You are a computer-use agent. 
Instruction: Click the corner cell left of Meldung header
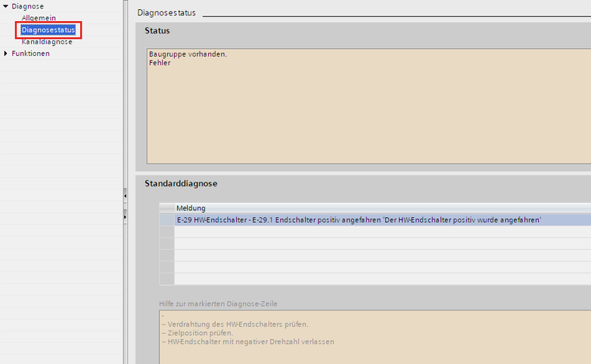tap(167, 208)
